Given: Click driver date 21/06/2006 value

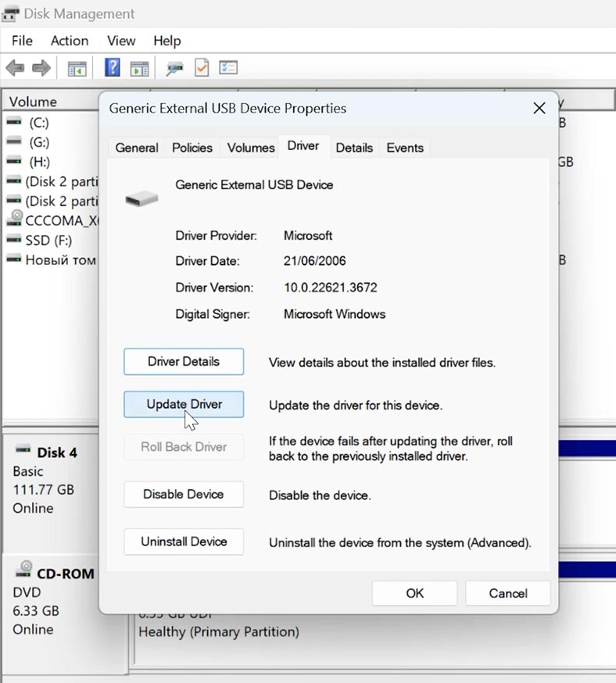Looking at the screenshot, I should [x=314, y=261].
